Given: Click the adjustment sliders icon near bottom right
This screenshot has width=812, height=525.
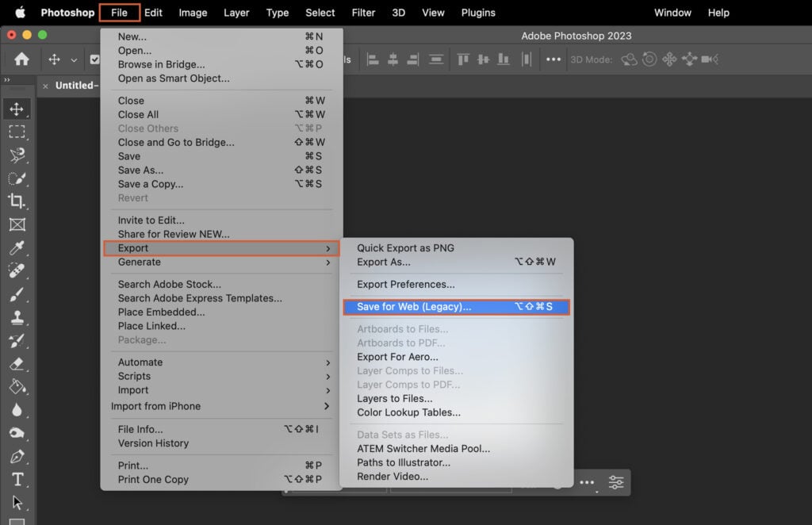Looking at the screenshot, I should pyautogui.click(x=616, y=482).
